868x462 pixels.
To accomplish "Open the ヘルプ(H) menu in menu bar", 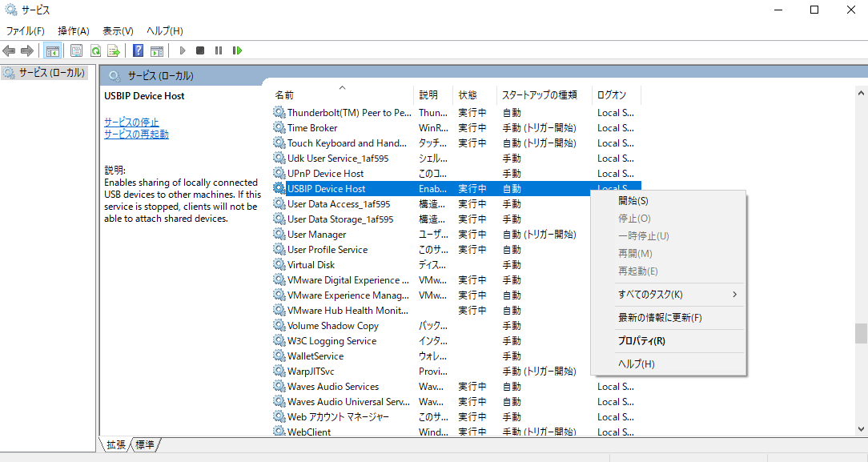I will click(x=165, y=31).
